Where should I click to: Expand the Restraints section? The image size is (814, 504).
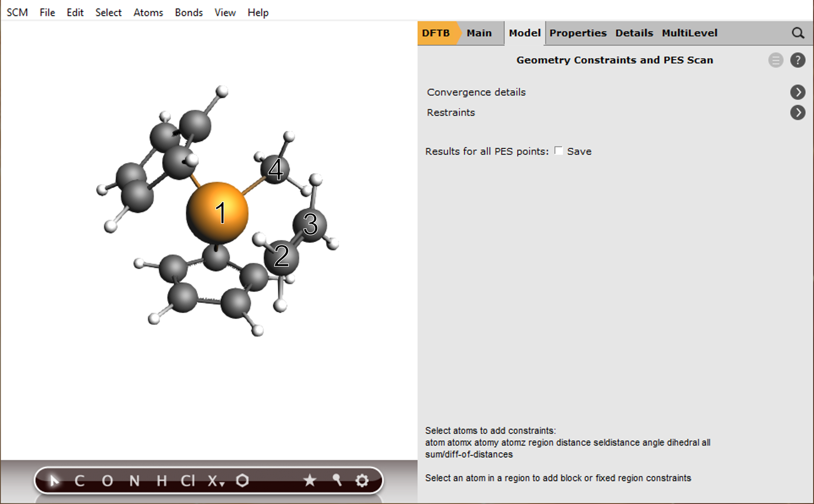[x=798, y=113]
